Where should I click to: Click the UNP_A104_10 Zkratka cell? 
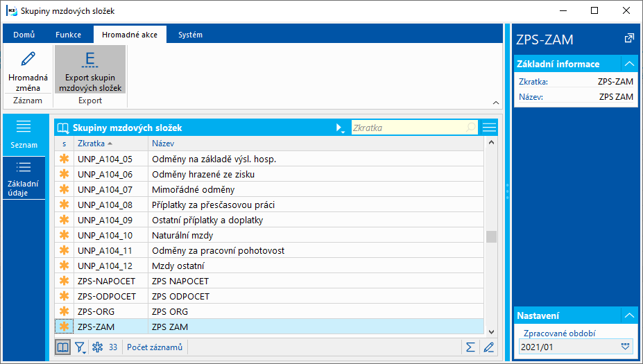click(111, 235)
